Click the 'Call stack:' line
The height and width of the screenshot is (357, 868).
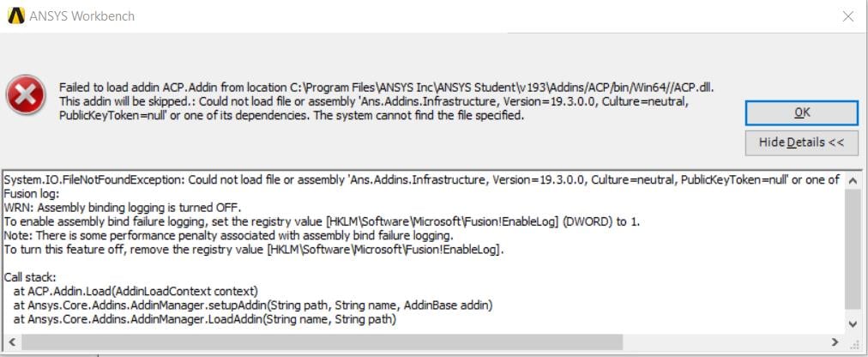pos(31,277)
